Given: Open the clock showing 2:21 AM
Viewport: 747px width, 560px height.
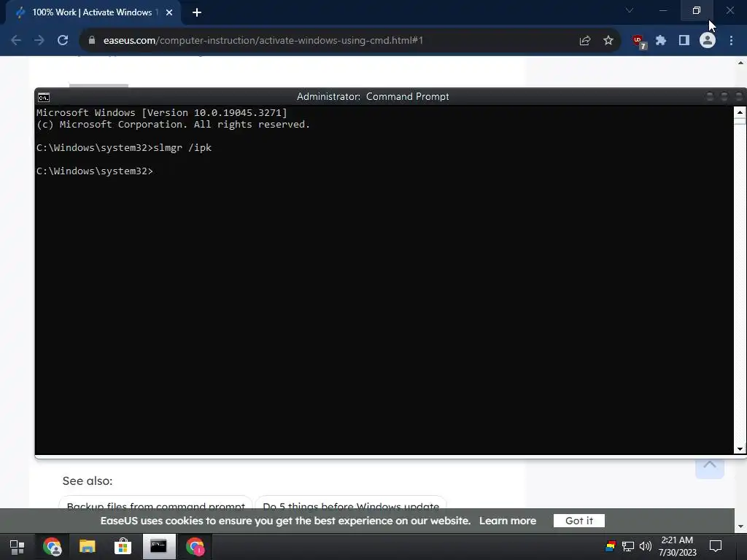Looking at the screenshot, I should click(677, 546).
